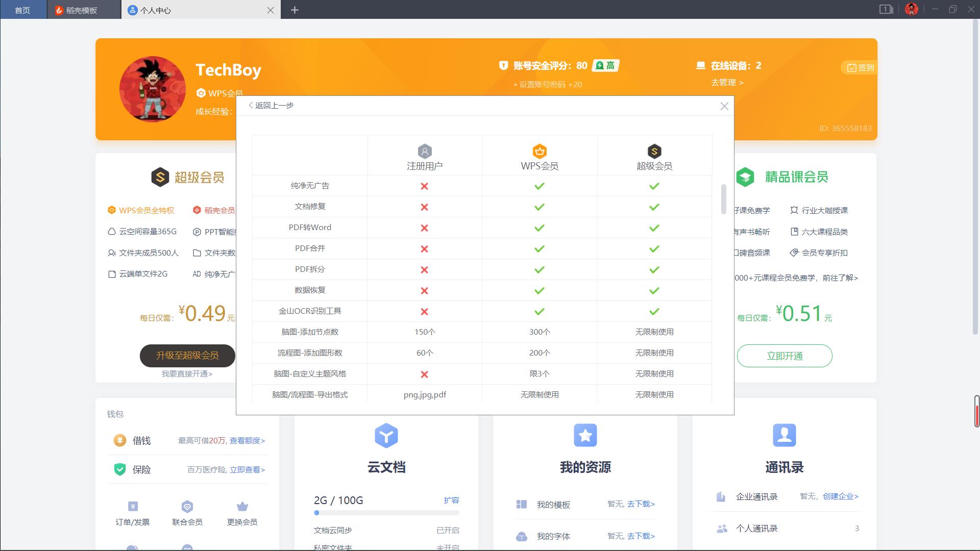Switch to the 首页 tab
Image resolution: width=980 pixels, height=551 pixels.
(22, 10)
